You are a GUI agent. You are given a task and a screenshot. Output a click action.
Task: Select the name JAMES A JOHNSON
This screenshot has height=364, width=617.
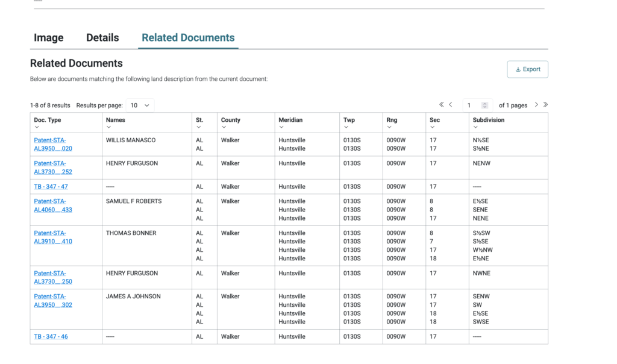pyautogui.click(x=133, y=297)
